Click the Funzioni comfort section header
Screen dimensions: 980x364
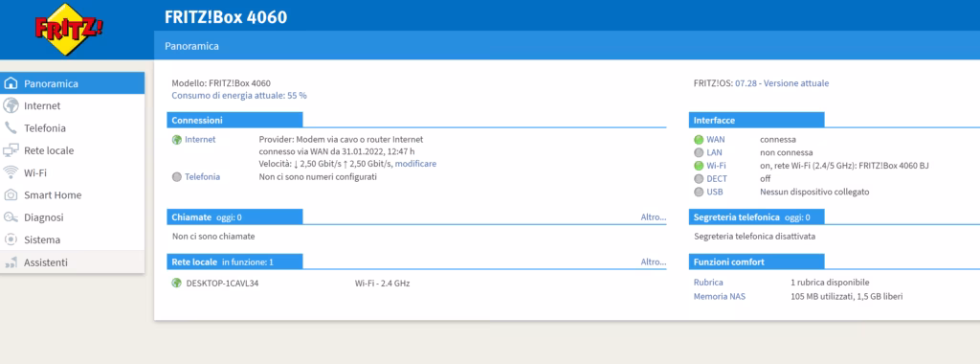[x=756, y=262]
